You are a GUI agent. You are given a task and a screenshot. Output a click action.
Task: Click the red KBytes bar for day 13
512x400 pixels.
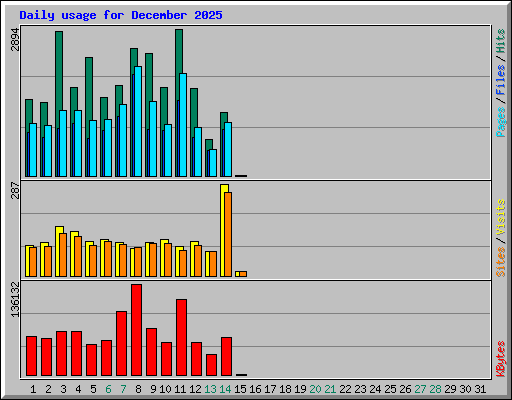click(x=211, y=365)
